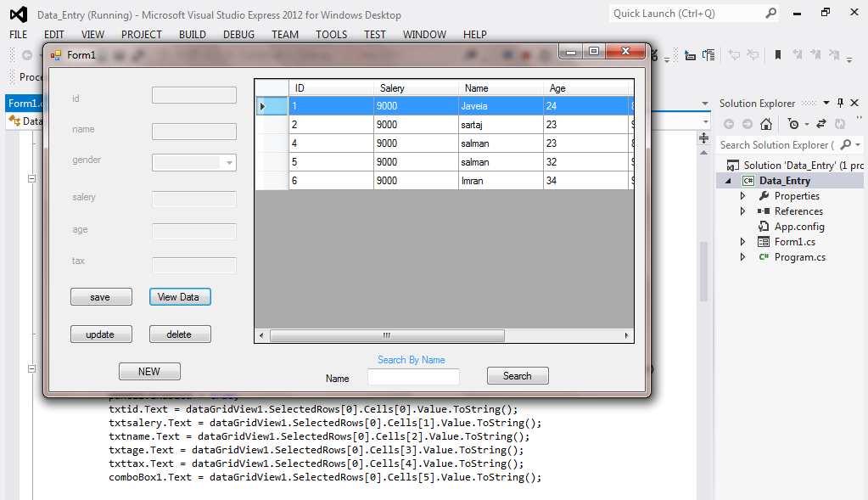This screenshot has width=868, height=500.
Task: Expand the Program.cs node in Solution Explorer
Action: [743, 257]
